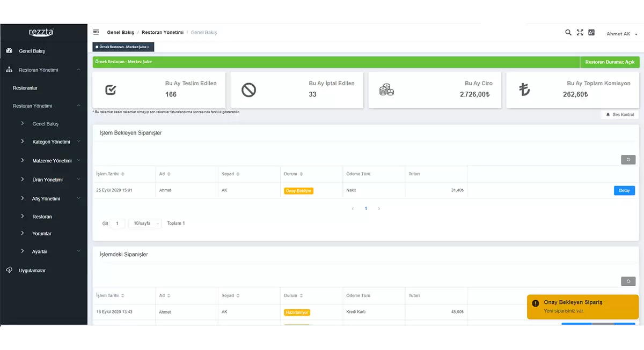Click the Git page number input field
The image size is (644, 350).
point(118,224)
